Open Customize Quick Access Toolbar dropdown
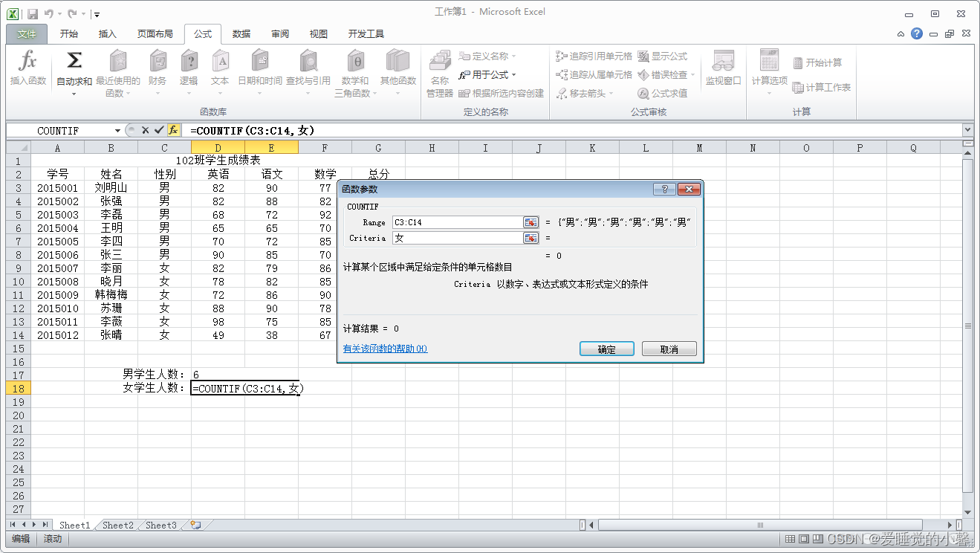 click(97, 14)
